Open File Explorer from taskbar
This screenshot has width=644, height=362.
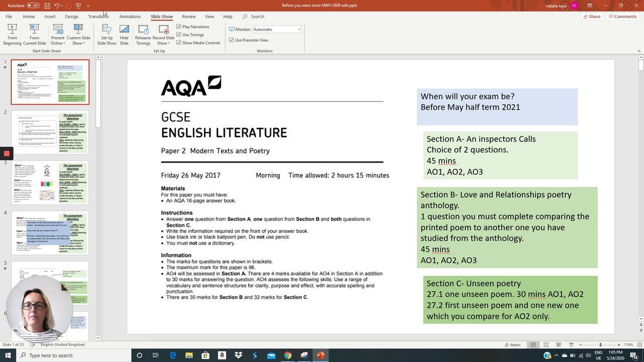(189, 355)
